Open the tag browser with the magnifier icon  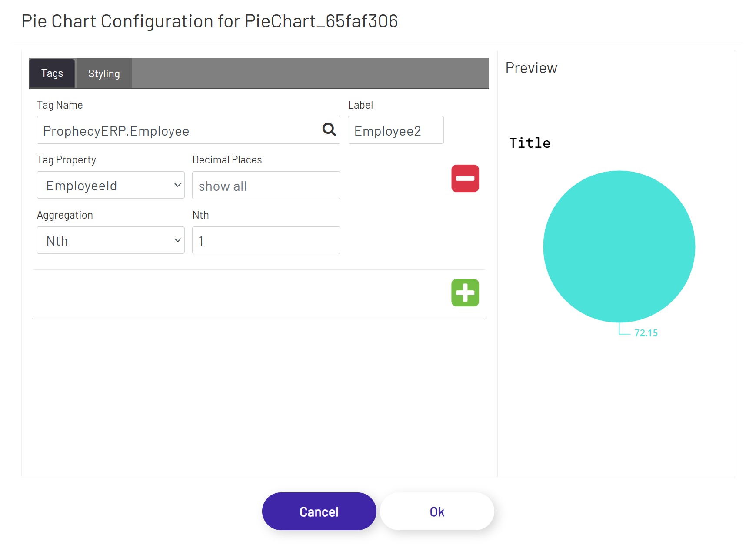pyautogui.click(x=329, y=130)
